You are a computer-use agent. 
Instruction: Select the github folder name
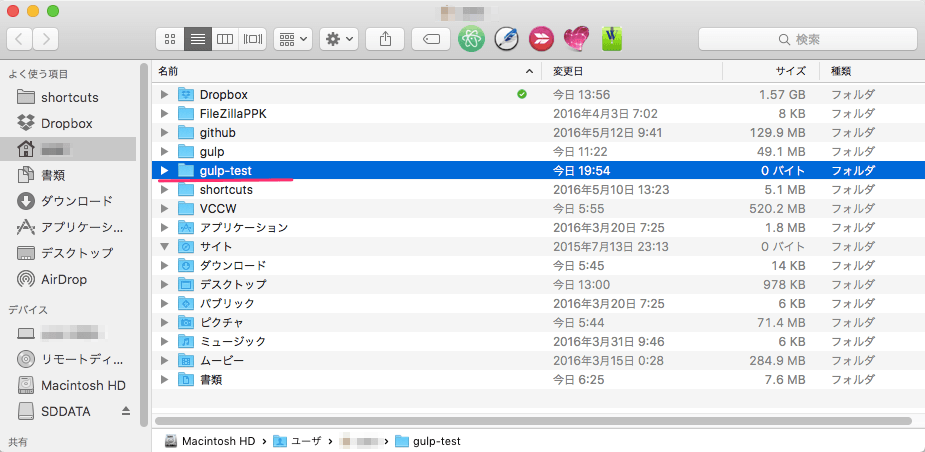point(218,133)
